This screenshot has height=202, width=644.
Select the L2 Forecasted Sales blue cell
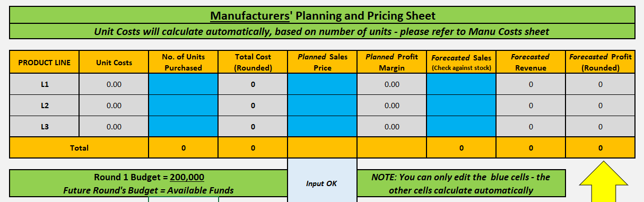(462, 106)
